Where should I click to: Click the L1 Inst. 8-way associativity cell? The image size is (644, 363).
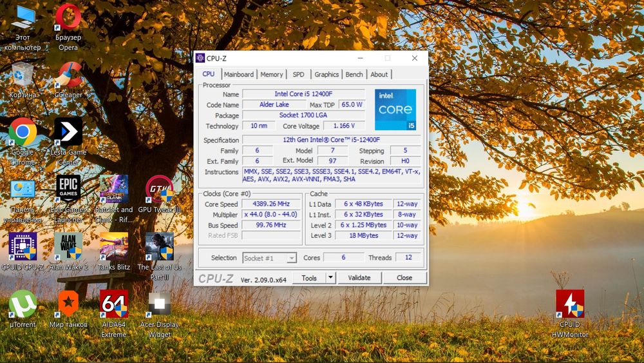[x=407, y=215]
